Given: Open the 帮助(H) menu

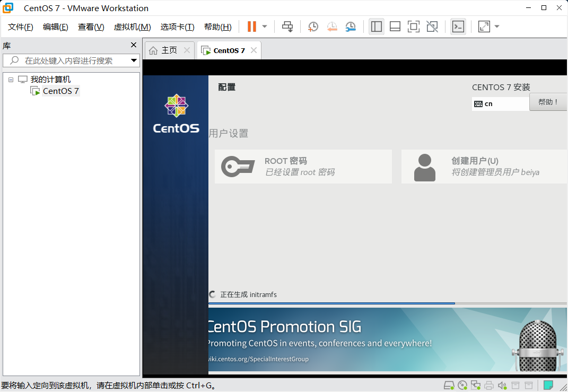Looking at the screenshot, I should click(218, 27).
